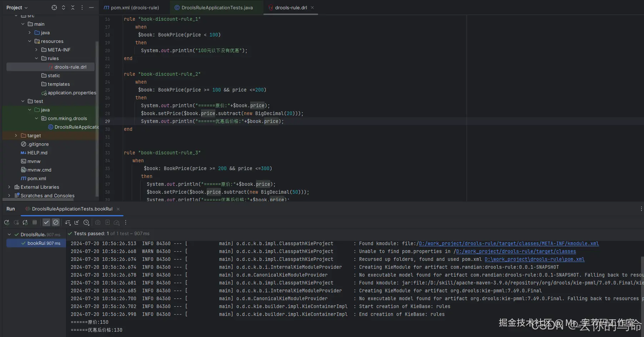Click the Dump Threads camera icon
This screenshot has height=337, width=644.
98,222
